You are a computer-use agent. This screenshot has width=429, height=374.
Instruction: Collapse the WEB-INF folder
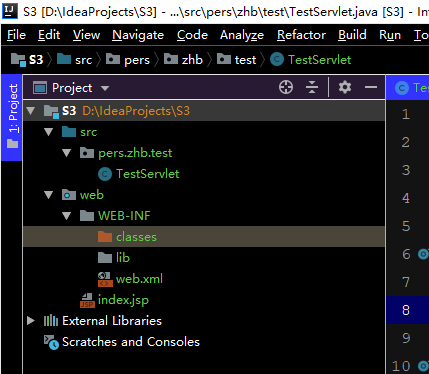click(67, 216)
